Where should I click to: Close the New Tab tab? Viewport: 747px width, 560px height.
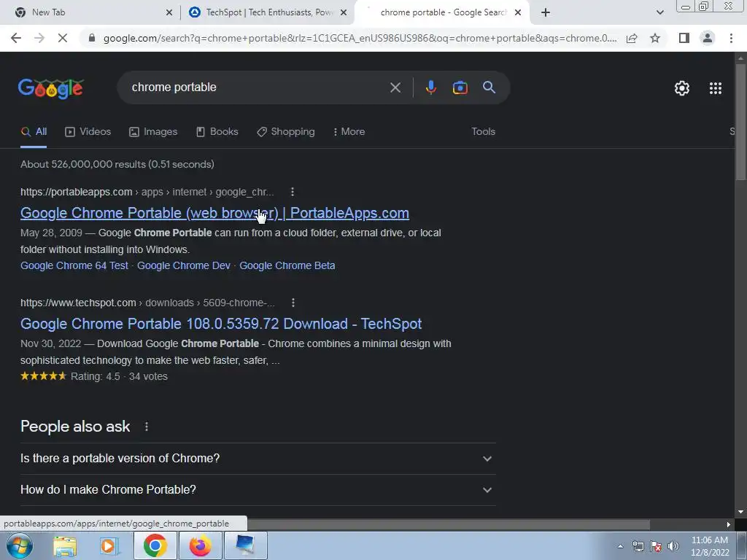169,12
